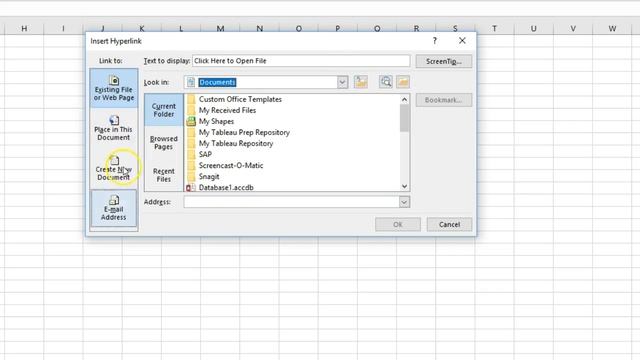Choose E-mail Address link type
This screenshot has height=360, width=640.
tap(114, 208)
